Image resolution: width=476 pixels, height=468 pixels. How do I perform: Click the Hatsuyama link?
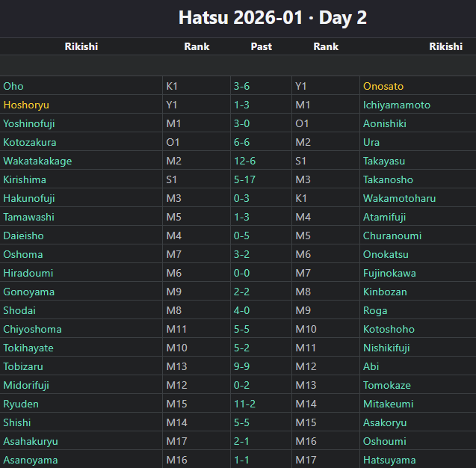[x=389, y=460]
